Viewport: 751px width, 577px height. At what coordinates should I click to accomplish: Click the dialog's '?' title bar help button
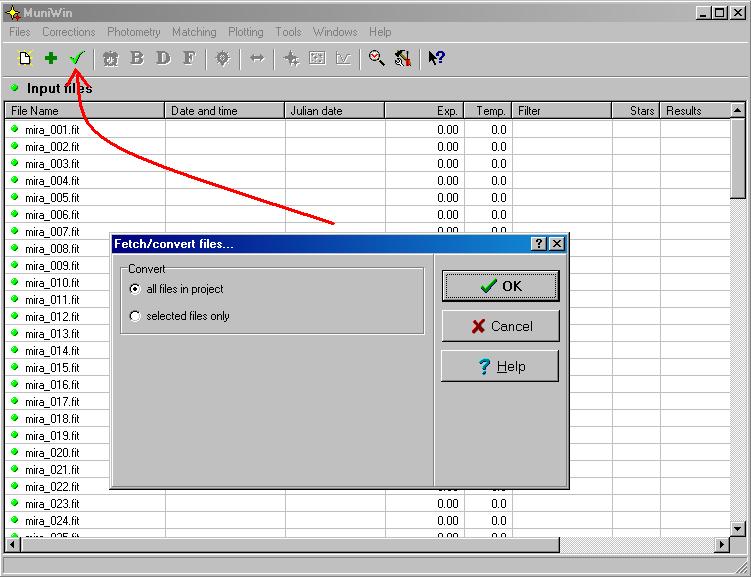pos(539,244)
